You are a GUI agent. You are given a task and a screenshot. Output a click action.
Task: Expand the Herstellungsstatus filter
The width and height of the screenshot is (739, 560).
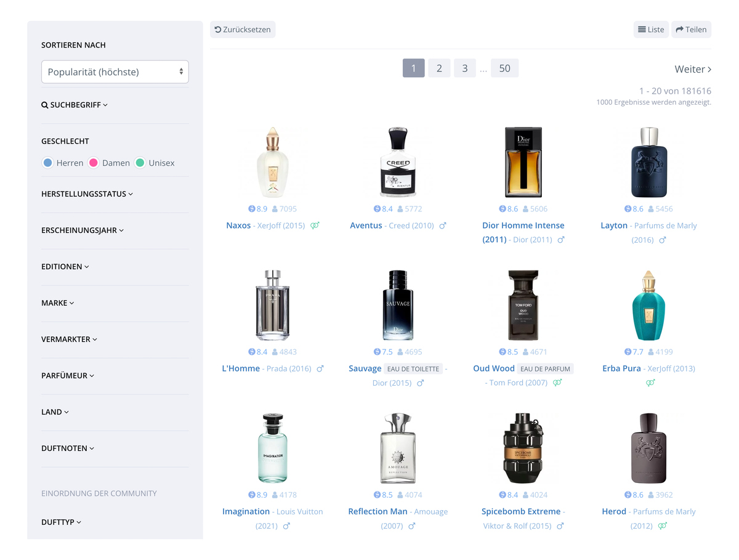87,193
